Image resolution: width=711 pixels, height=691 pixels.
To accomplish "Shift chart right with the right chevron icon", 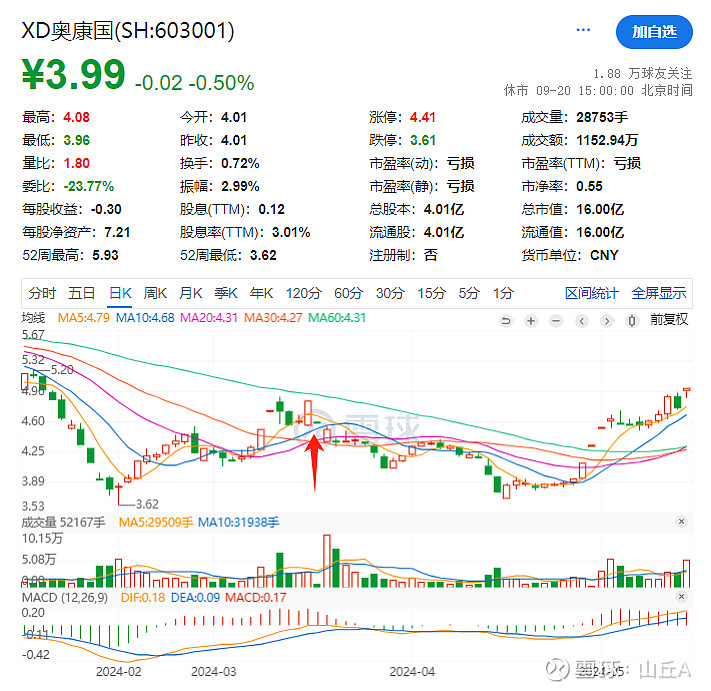I will click(x=607, y=321).
